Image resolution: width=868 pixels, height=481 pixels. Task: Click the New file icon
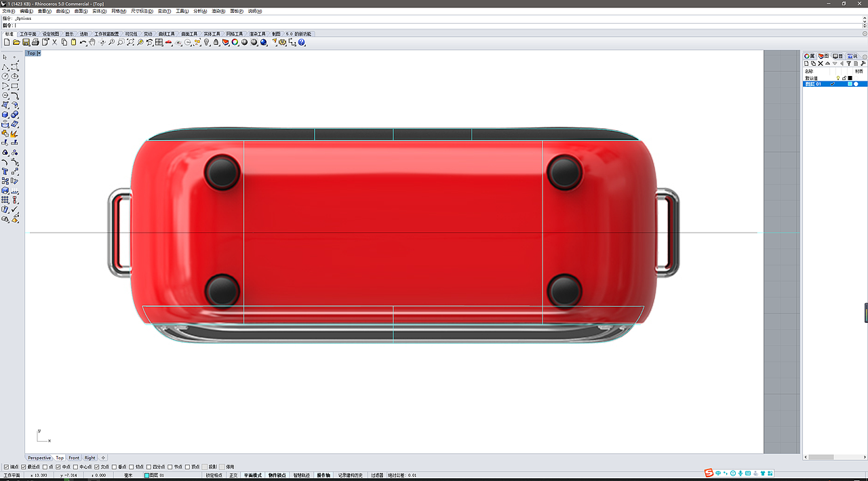7,42
